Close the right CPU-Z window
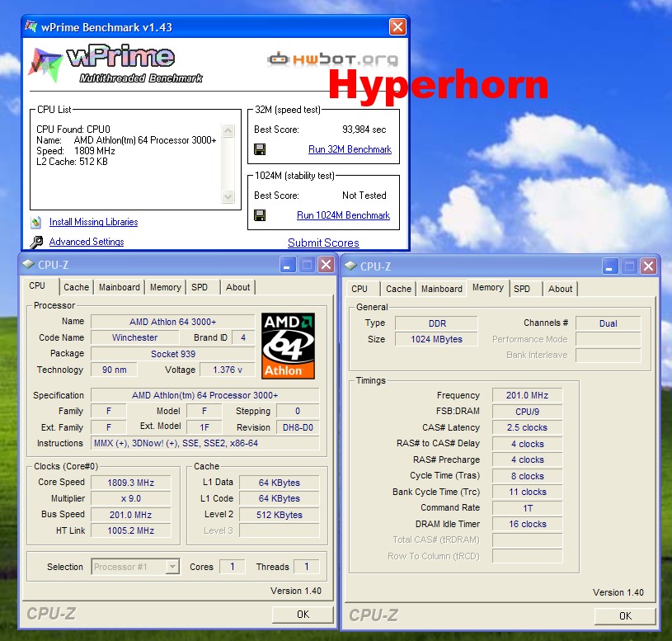The width and height of the screenshot is (672, 641). tap(648, 266)
